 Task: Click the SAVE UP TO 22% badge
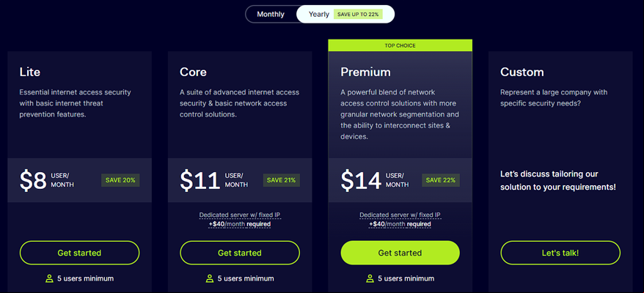pyautogui.click(x=357, y=15)
